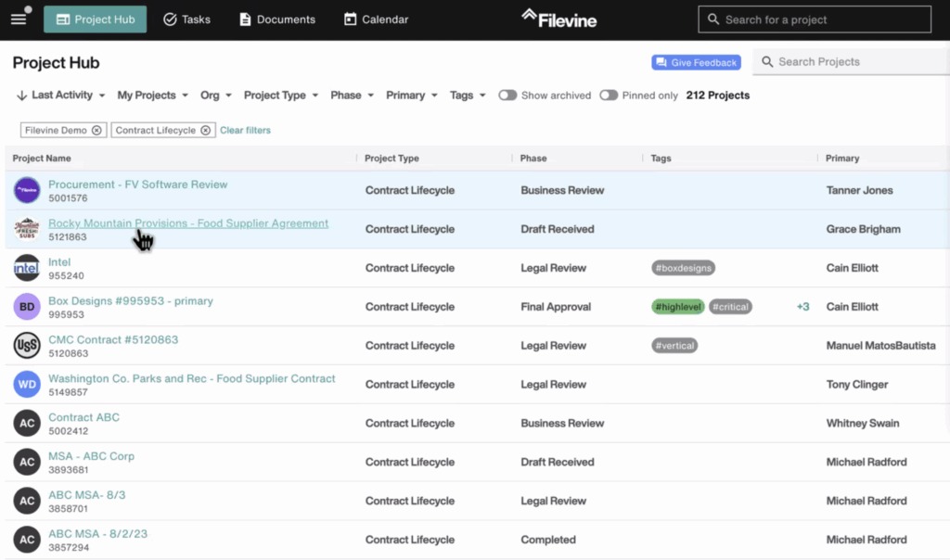Open the Calendar tab

[x=376, y=19]
